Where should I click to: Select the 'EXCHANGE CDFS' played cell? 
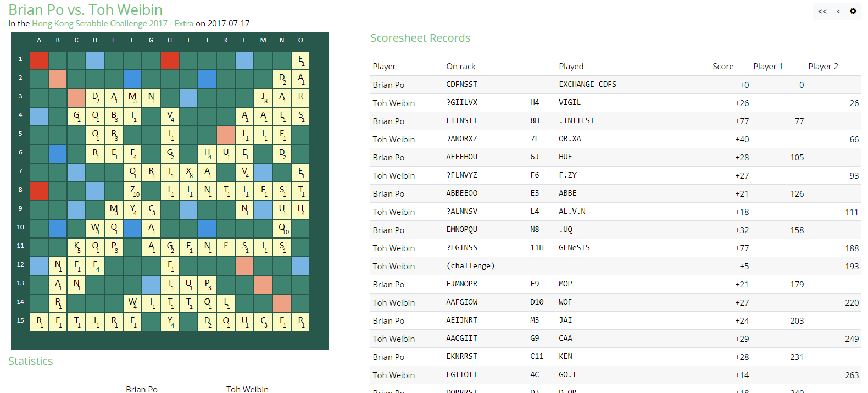click(x=587, y=84)
